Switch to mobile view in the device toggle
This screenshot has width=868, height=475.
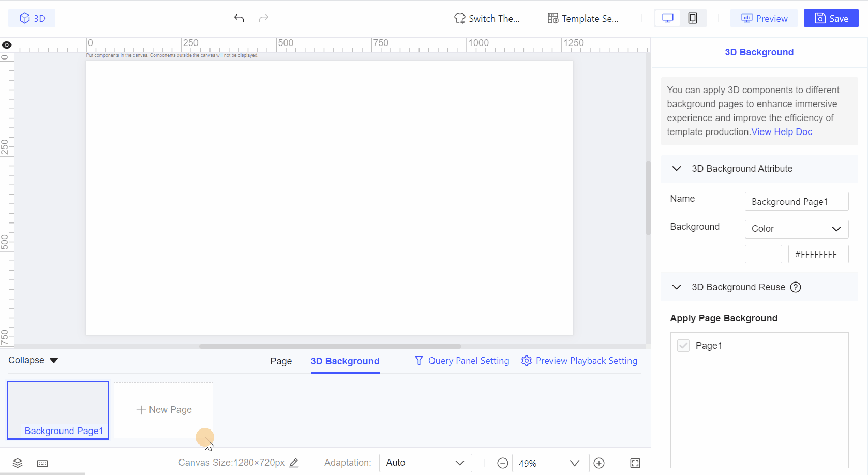[x=693, y=18]
